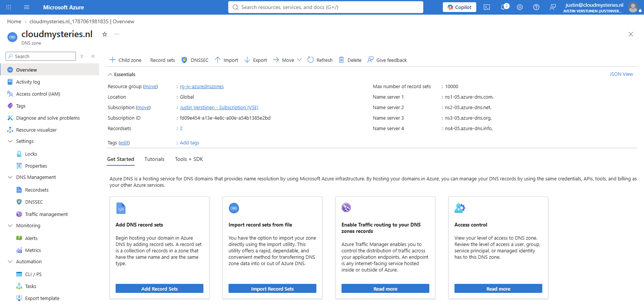644x306 pixels.
Task: Open the more options ellipsis beside title
Action: [117, 34]
